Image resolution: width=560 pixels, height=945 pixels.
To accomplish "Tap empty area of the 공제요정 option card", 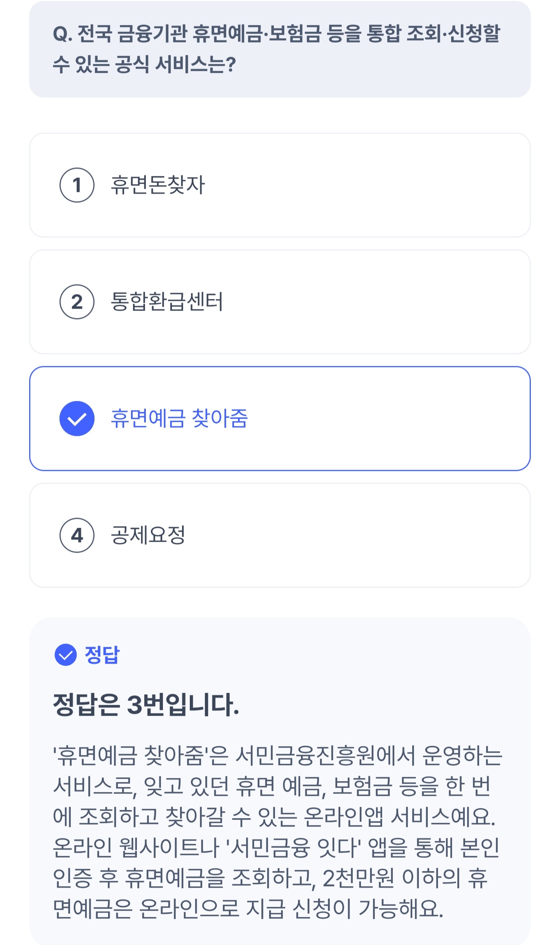I will click(369, 535).
